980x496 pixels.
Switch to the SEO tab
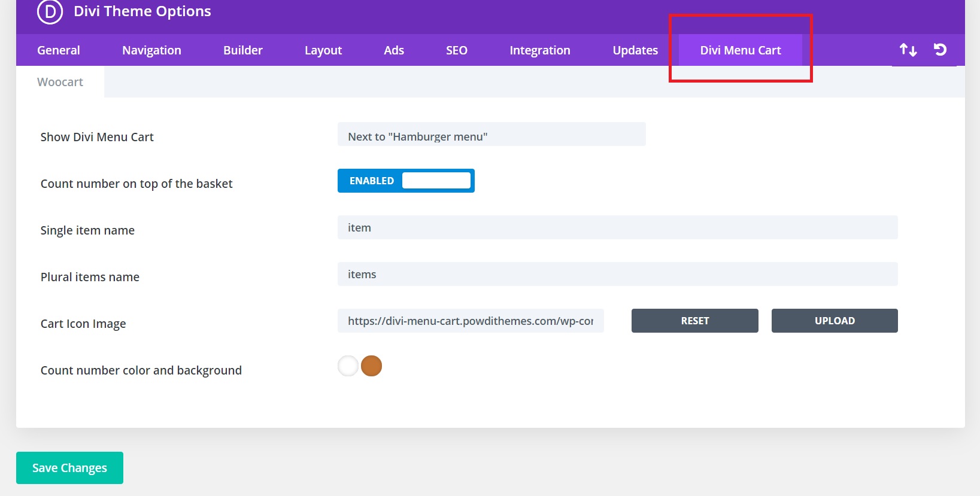coord(457,50)
